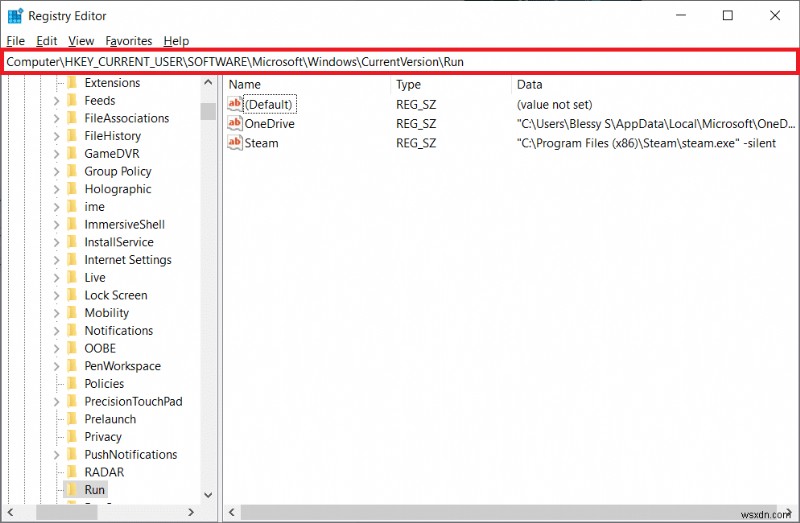Expand the FileHistory key
Screen dimensions: 800x523
[57, 136]
